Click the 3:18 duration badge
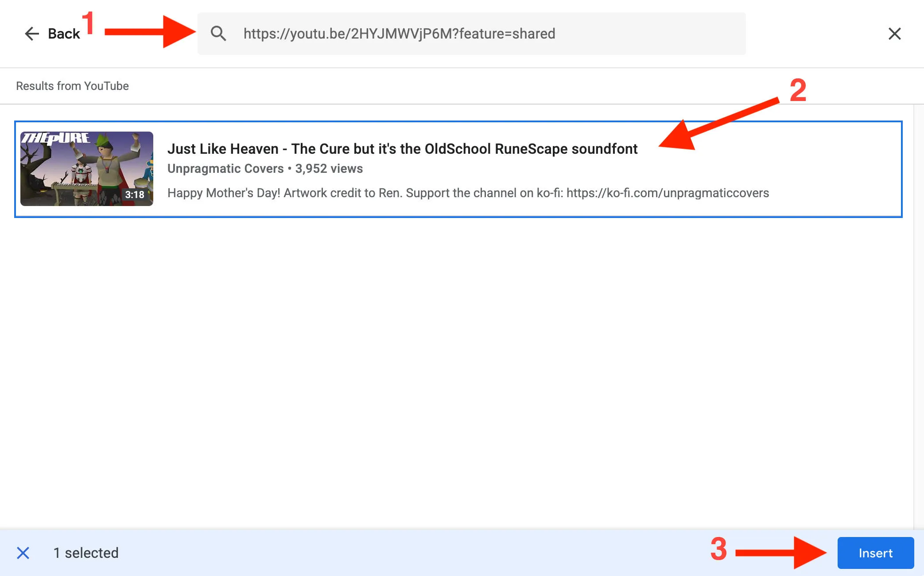Image resolution: width=924 pixels, height=576 pixels. (x=135, y=195)
